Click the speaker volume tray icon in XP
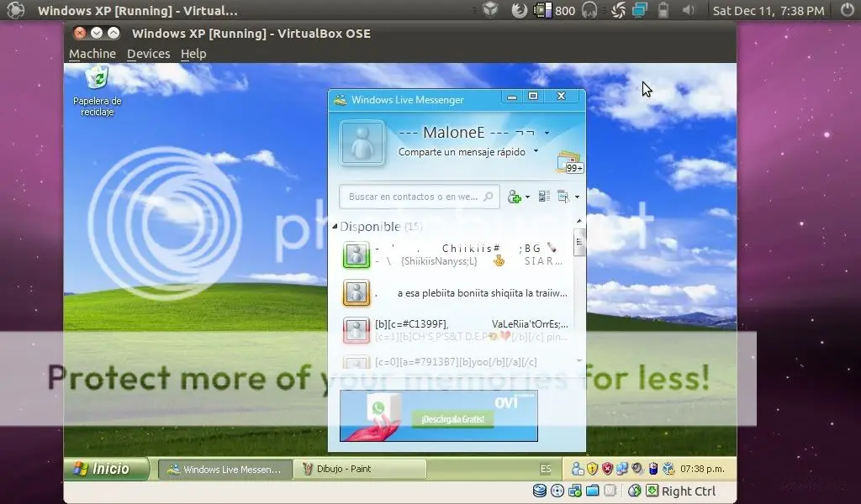861x504 pixels. click(637, 469)
